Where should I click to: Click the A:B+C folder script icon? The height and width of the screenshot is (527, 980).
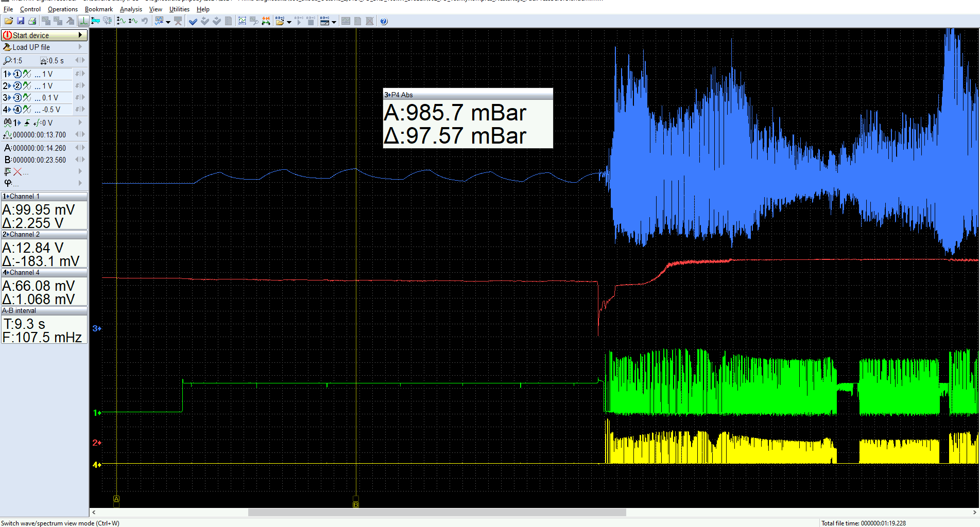point(280,21)
